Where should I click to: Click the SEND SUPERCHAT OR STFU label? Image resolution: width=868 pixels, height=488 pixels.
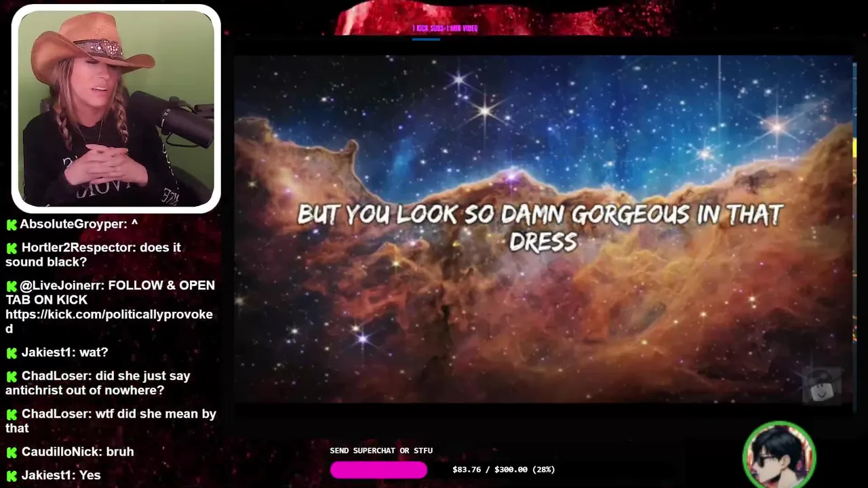(x=381, y=451)
